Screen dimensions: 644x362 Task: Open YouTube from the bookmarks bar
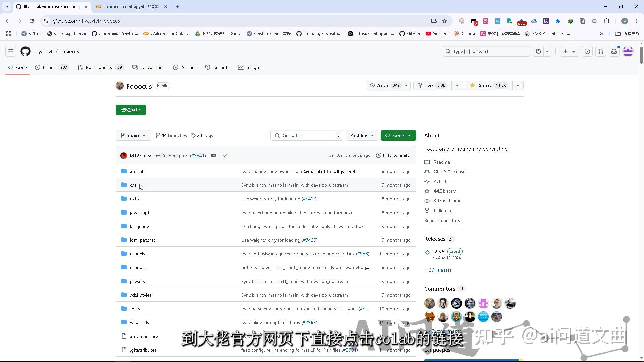pyautogui.click(x=437, y=33)
